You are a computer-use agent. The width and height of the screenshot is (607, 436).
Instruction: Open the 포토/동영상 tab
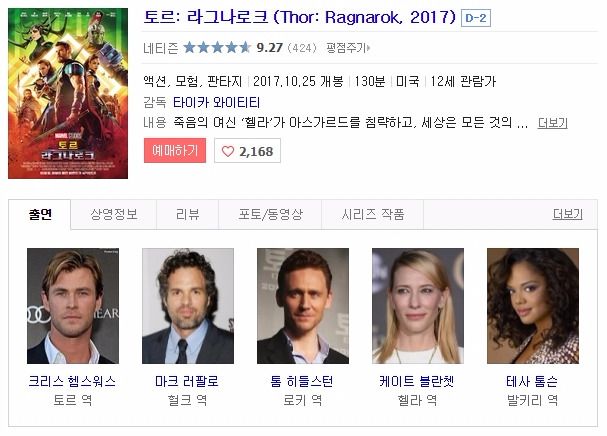[270, 214]
